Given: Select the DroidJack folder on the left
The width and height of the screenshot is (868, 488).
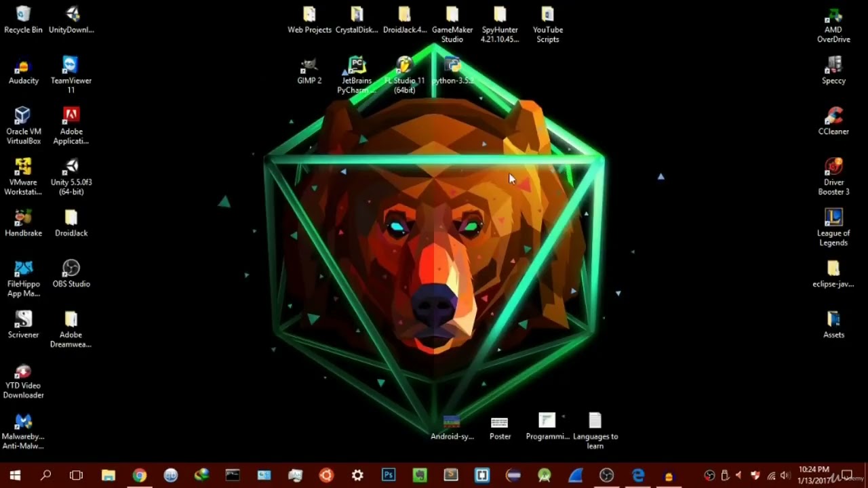Looking at the screenshot, I should (x=71, y=224).
